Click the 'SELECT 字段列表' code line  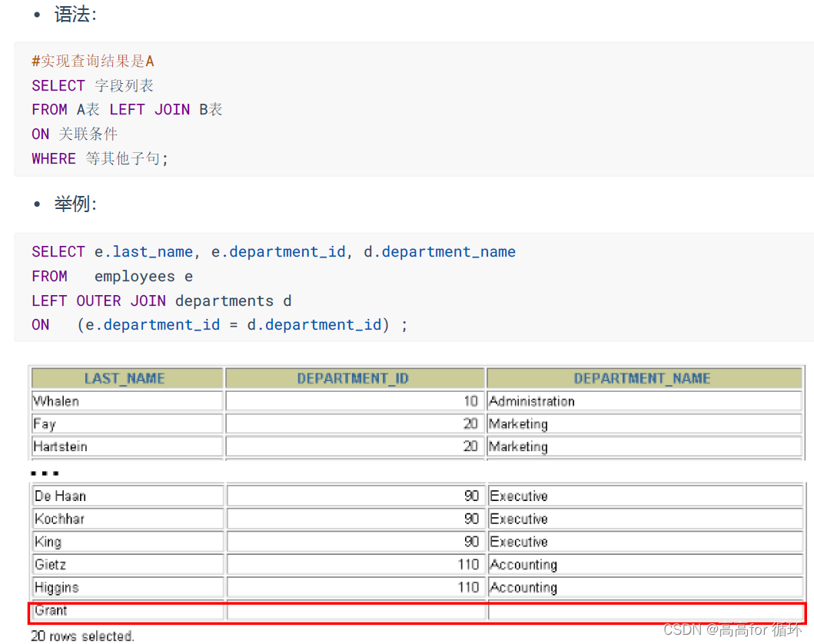point(92,85)
